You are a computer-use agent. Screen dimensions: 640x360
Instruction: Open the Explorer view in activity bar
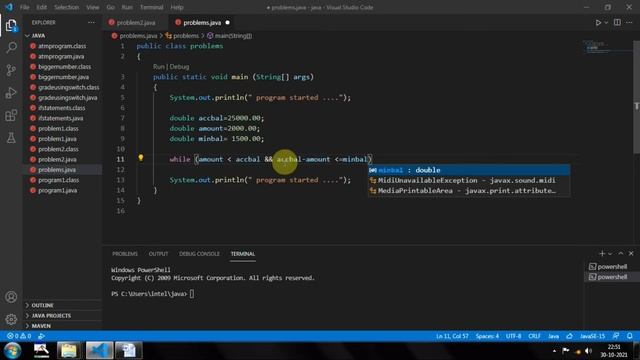(x=11, y=25)
